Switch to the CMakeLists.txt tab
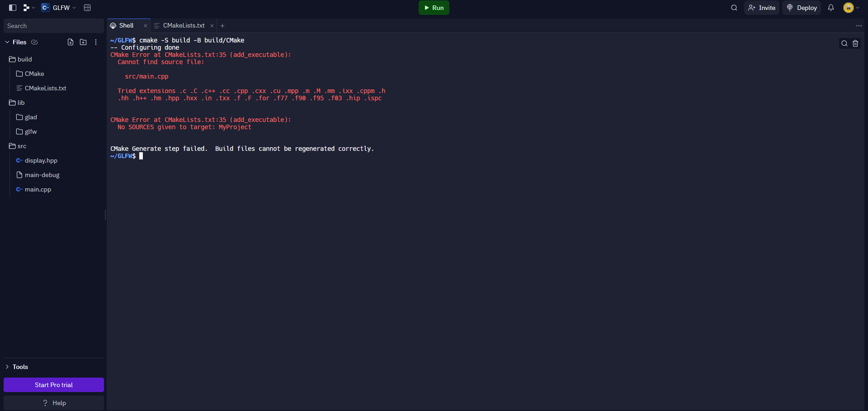The width and height of the screenshot is (868, 411). click(184, 26)
